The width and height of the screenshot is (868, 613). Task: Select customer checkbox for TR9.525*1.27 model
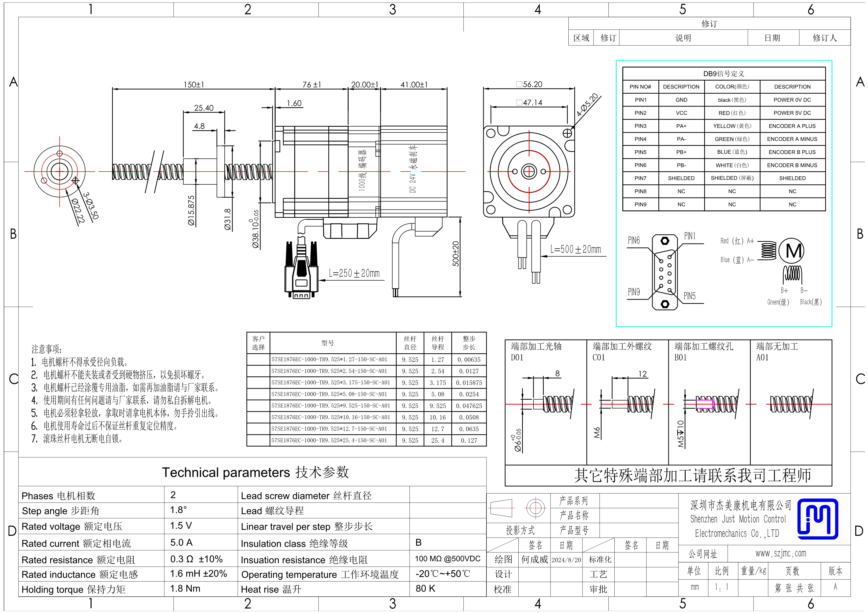click(258, 360)
